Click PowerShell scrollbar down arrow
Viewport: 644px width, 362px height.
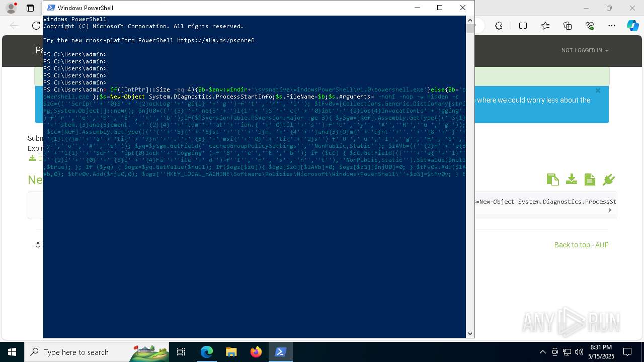(470, 333)
